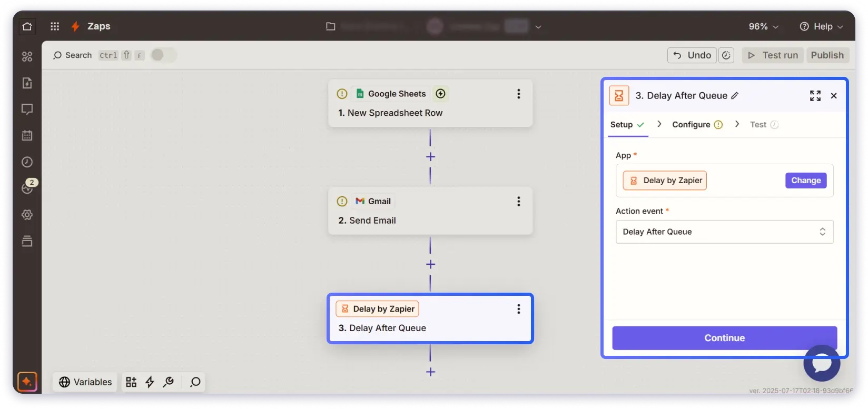Image resolution: width=868 pixels, height=409 pixels.
Task: Click the version history icon beside Undo
Action: (x=726, y=55)
